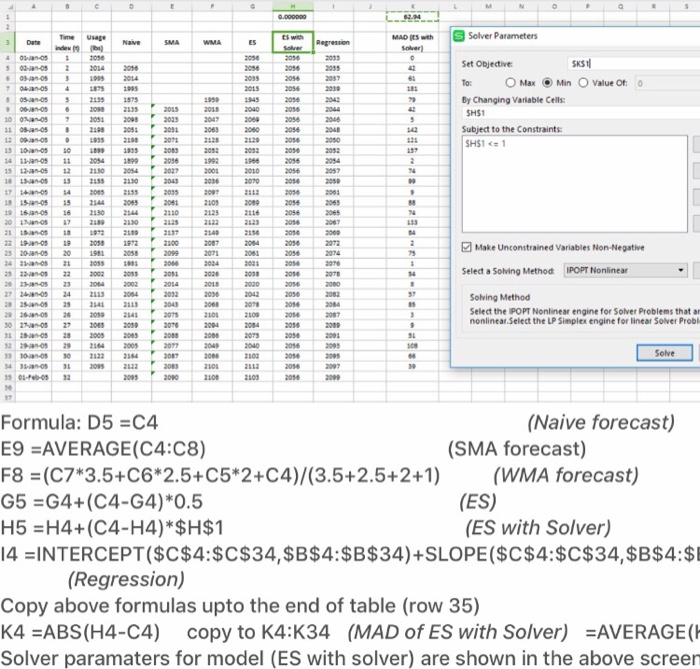Click the Solve button

point(664,353)
